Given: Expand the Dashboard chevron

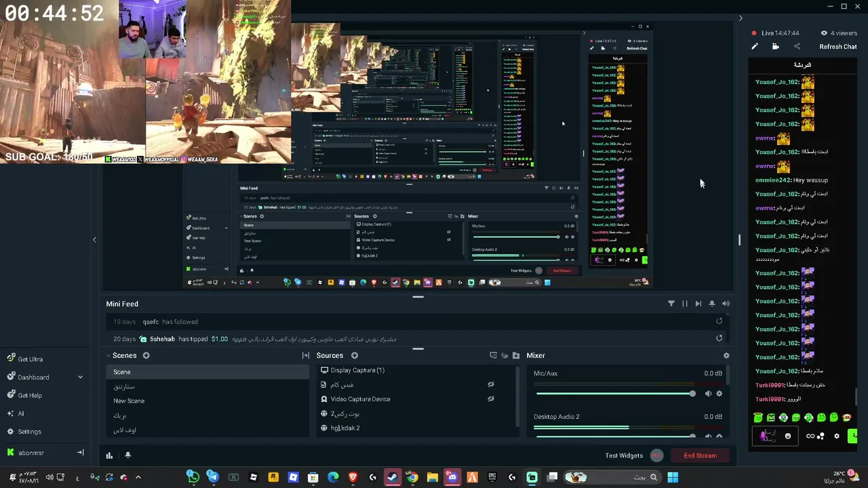Looking at the screenshot, I should [80, 377].
